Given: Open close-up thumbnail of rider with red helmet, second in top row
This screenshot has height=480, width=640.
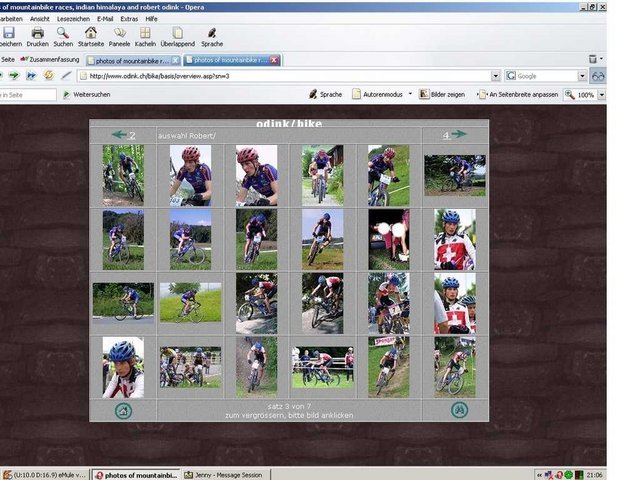Looking at the screenshot, I should click(191, 176).
